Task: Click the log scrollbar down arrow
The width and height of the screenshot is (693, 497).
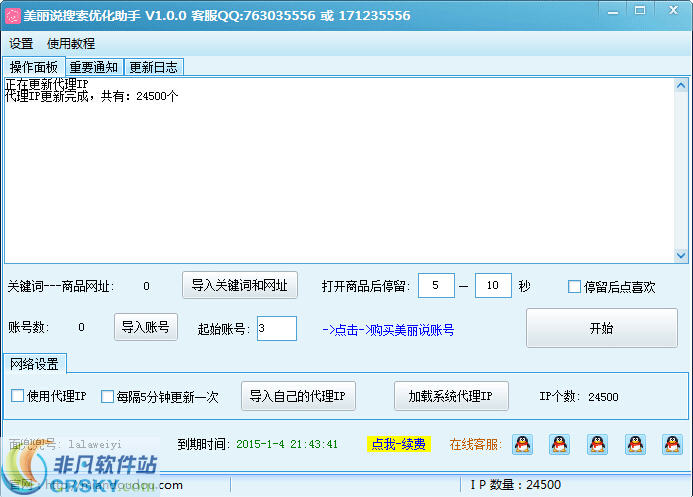Action: (x=681, y=255)
